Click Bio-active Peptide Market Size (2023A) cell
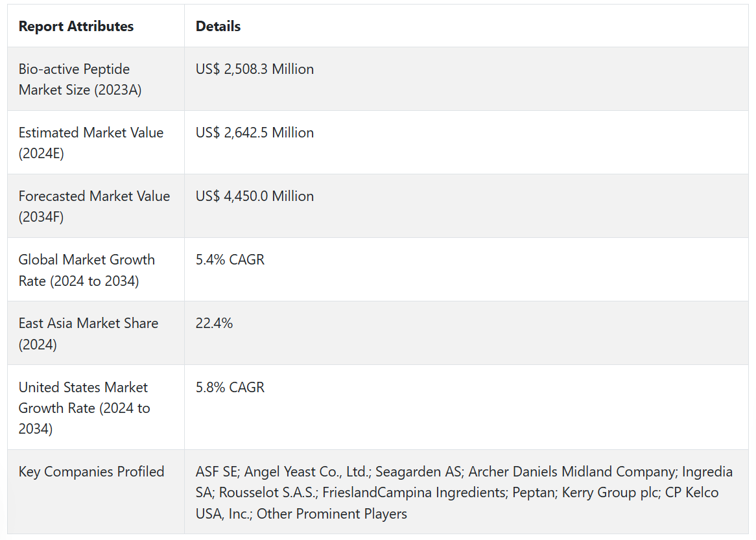The image size is (756, 540). coord(74,79)
